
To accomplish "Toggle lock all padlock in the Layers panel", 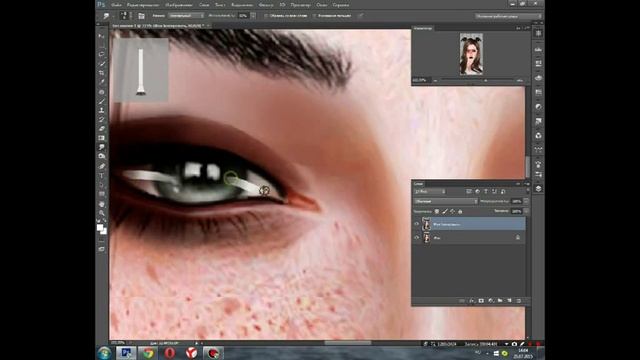I will (x=460, y=211).
